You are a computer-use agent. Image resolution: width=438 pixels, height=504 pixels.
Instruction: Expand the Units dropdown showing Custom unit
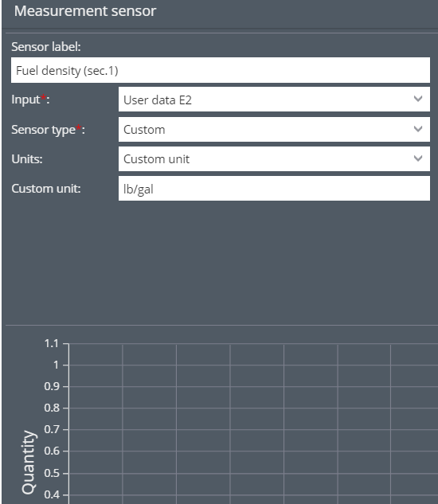click(274, 158)
